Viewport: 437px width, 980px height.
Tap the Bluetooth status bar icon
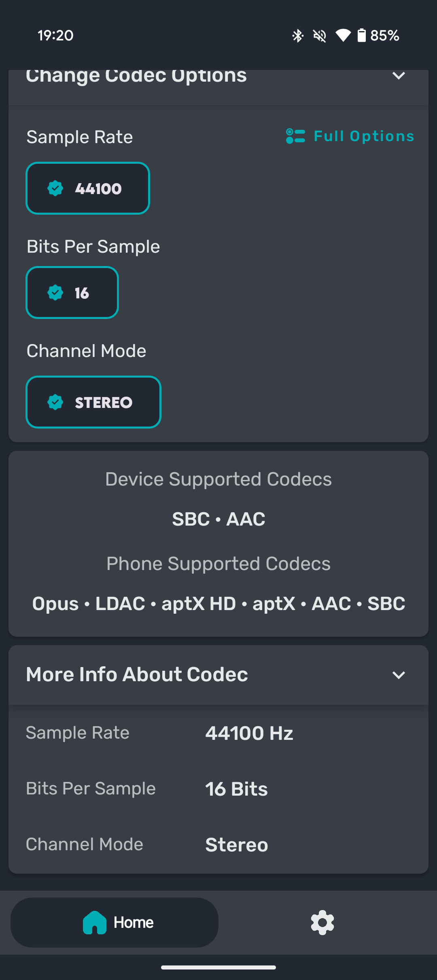(298, 36)
